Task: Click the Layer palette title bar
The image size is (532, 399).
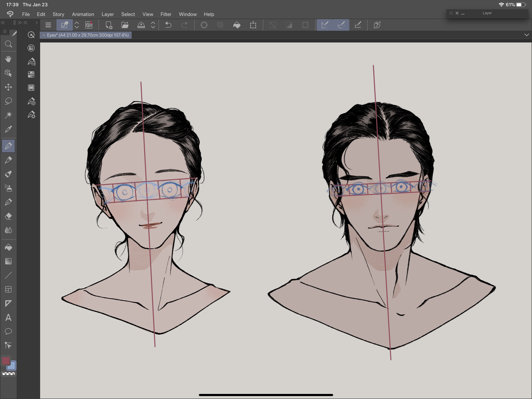Action: point(487,13)
